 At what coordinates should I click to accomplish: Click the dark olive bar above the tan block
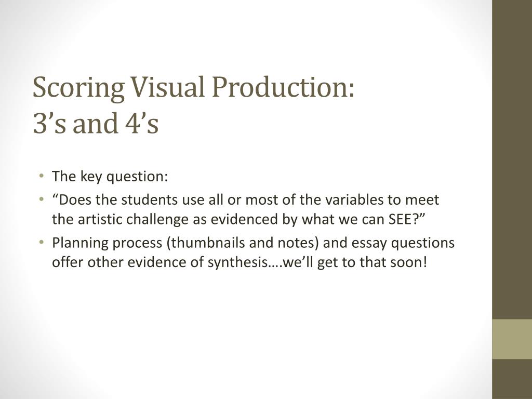512,159
